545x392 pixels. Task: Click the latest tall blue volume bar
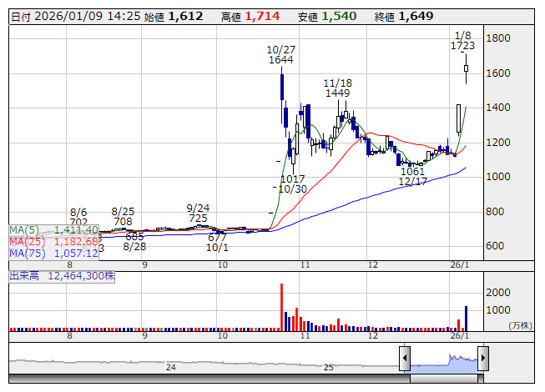[466, 318]
